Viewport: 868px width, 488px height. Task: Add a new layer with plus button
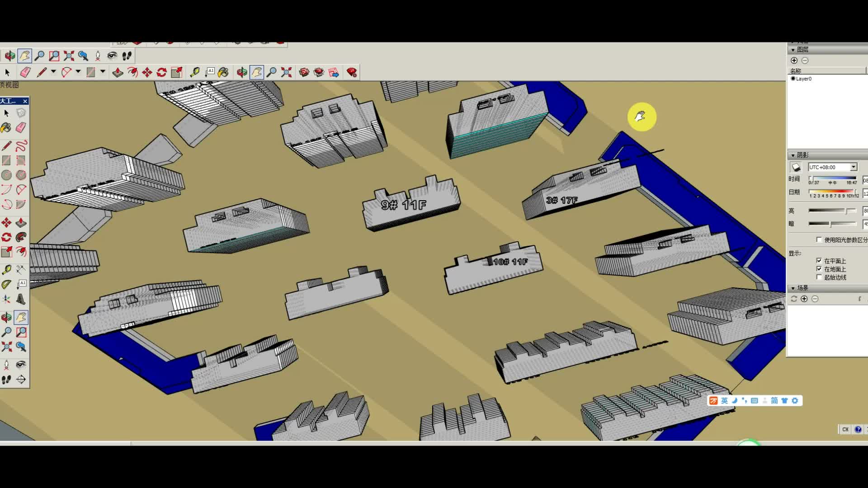(x=794, y=61)
